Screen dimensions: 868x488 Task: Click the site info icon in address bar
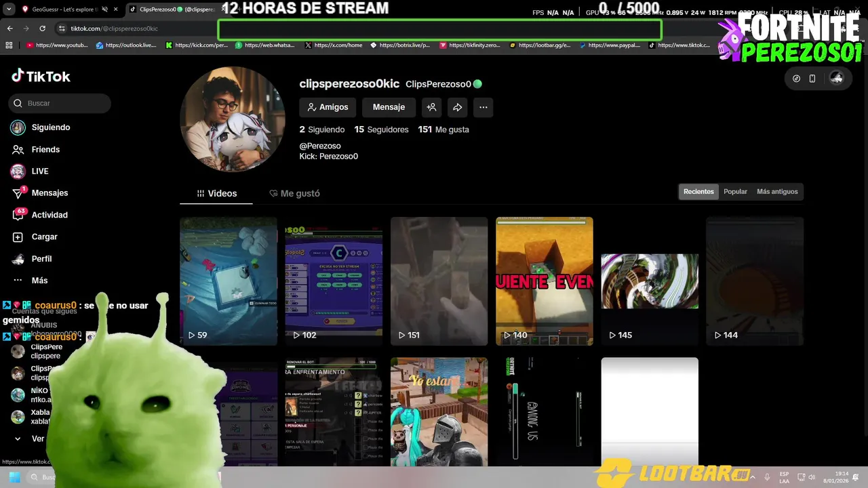click(x=62, y=28)
